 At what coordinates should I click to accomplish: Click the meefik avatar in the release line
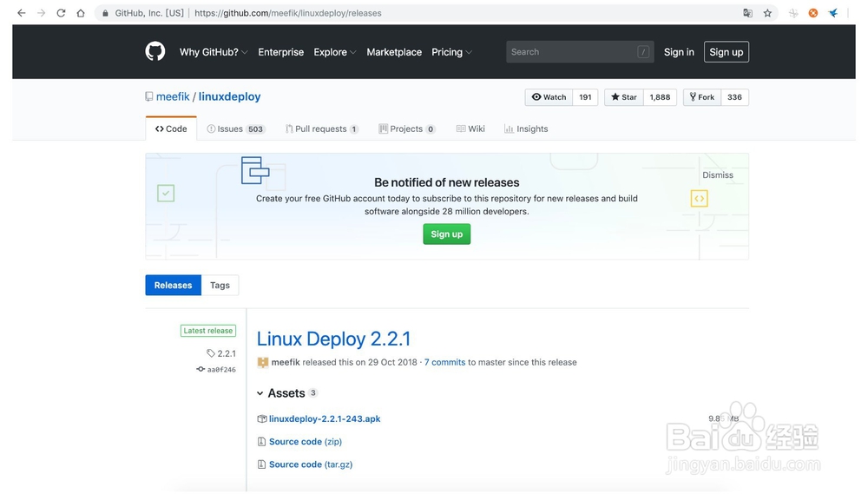pyautogui.click(x=262, y=363)
